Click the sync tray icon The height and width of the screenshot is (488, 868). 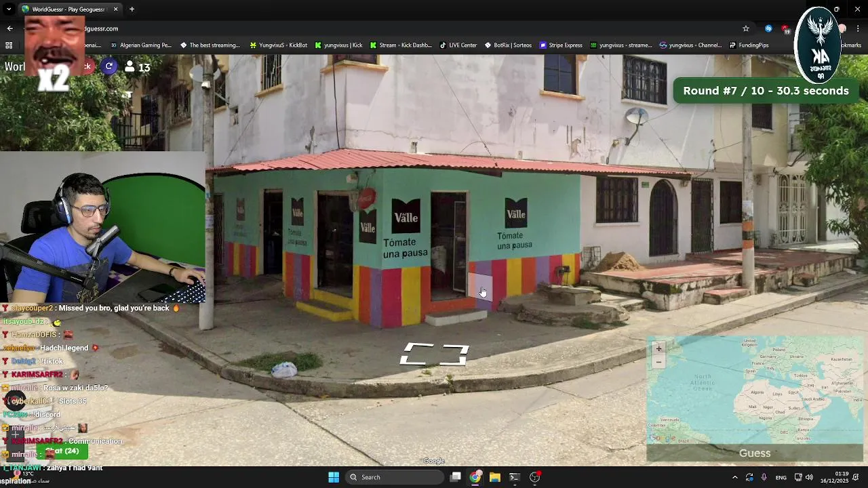[749, 477]
